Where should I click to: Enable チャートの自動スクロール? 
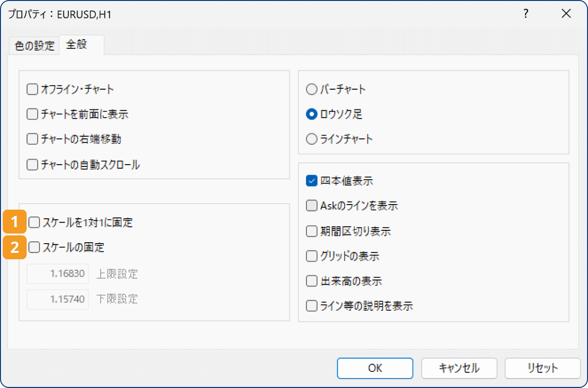pos(32,164)
